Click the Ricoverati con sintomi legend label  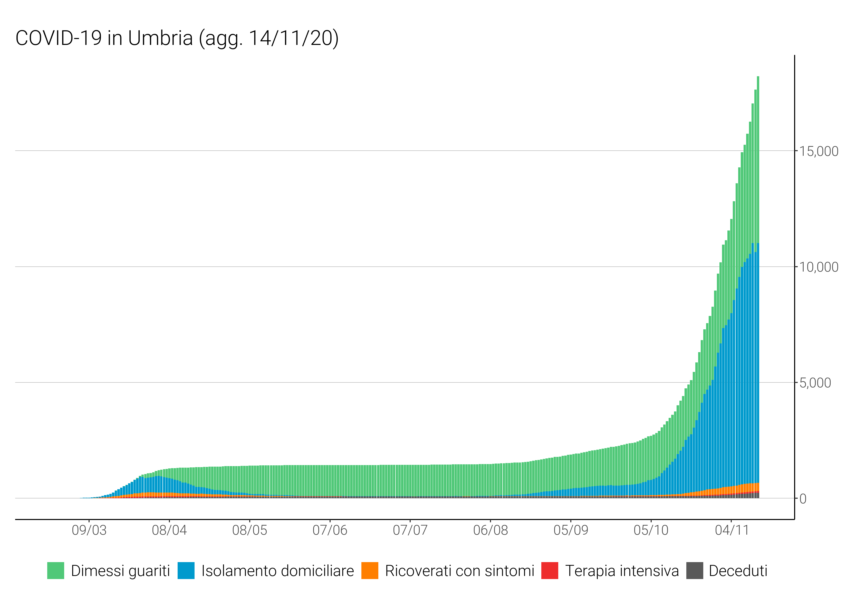[x=460, y=571]
